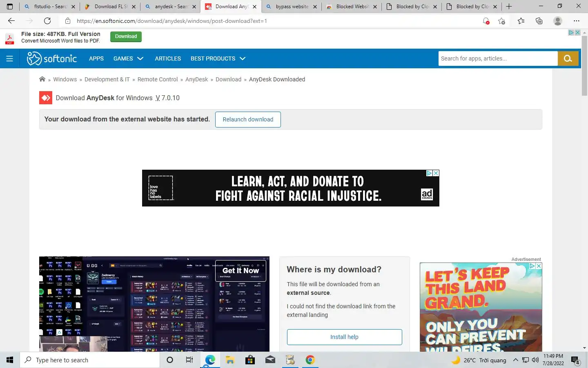
Task: Go back to the previous page
Action: tap(11, 21)
